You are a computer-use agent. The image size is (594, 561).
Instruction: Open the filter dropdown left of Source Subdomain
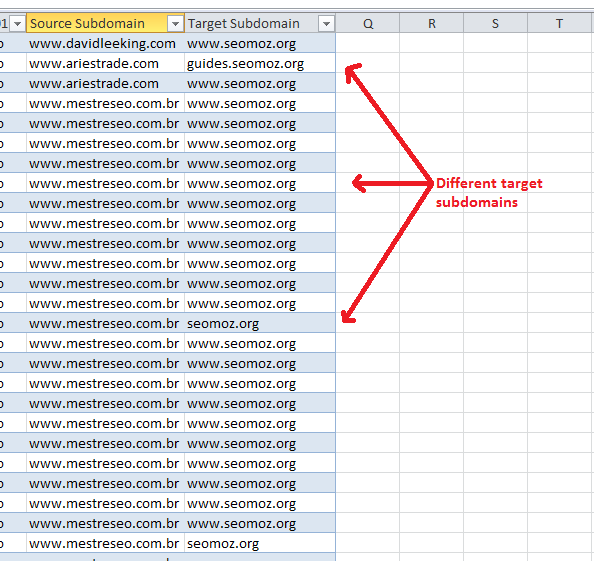click(17, 24)
